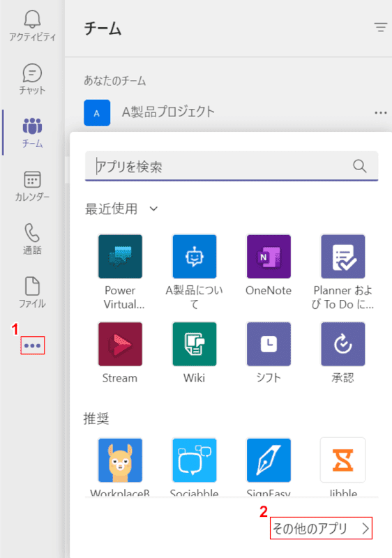This screenshot has height=558, width=392.
Task: Expand the 最近使用 dropdown
Action: pos(153,209)
